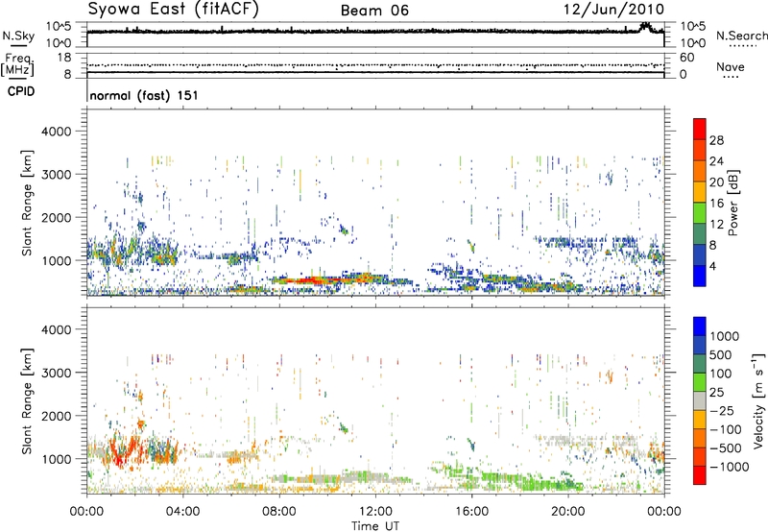Click the '28' label on Power colorbar
The width and height of the screenshot is (768, 532).
716,140
